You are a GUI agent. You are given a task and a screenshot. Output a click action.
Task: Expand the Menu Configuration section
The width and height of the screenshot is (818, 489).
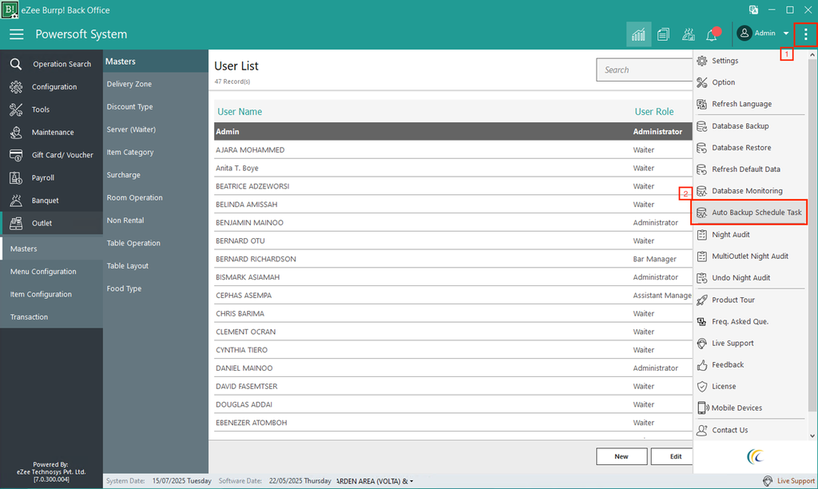(43, 271)
